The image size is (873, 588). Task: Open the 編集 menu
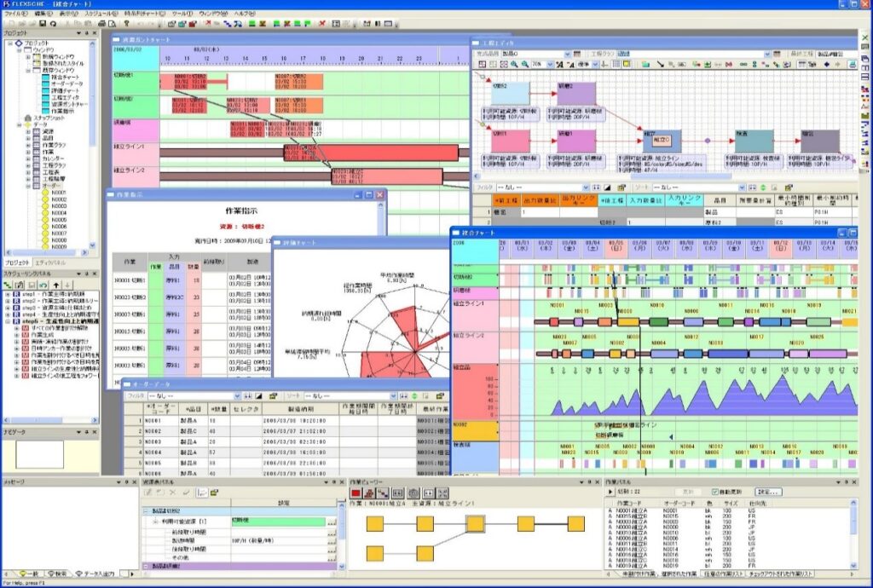click(43, 14)
